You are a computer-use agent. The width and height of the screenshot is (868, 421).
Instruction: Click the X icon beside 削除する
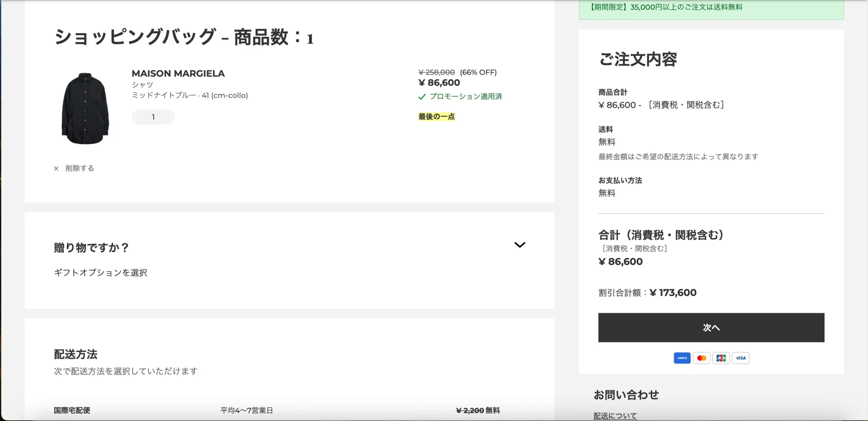coord(56,169)
